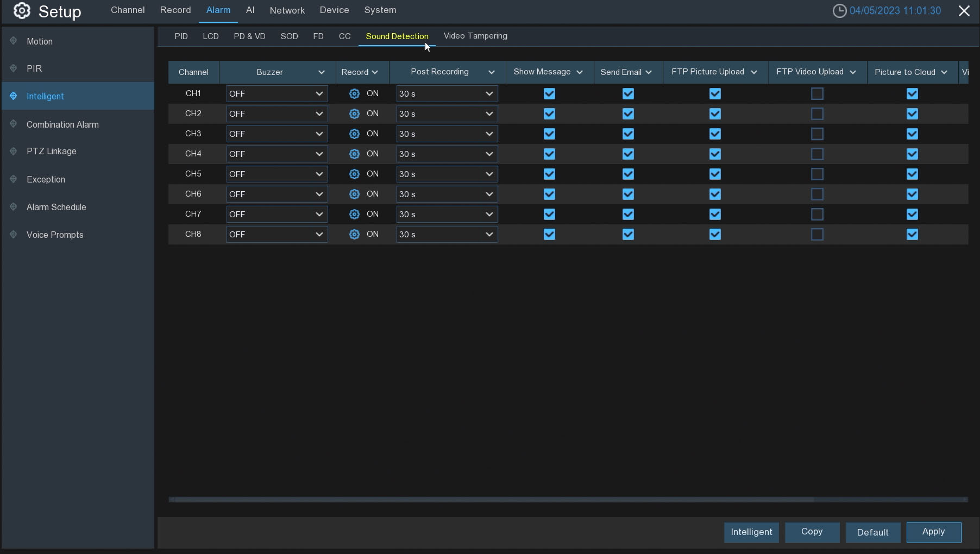Viewport: 980px width, 554px height.
Task: Click the Intelligent button at bottom
Action: [x=751, y=532]
